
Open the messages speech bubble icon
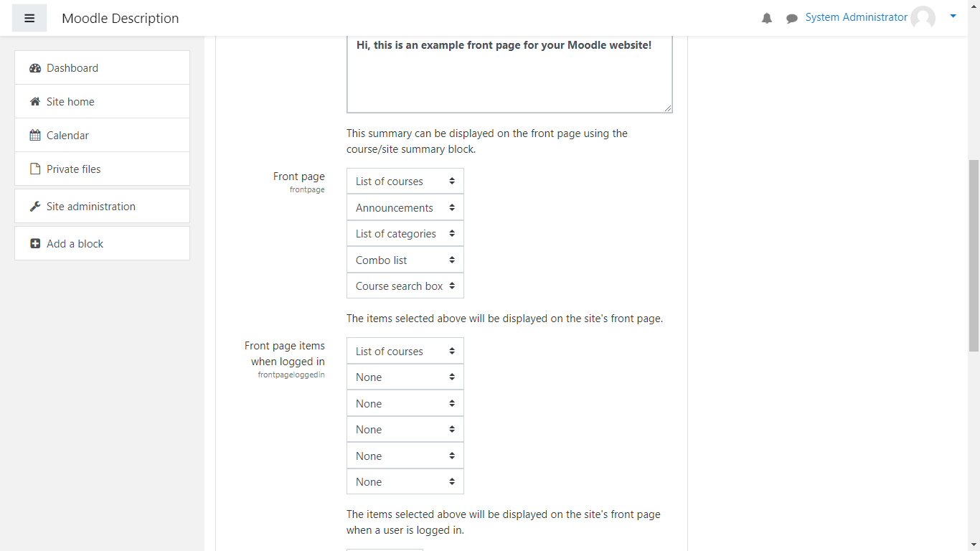(792, 18)
